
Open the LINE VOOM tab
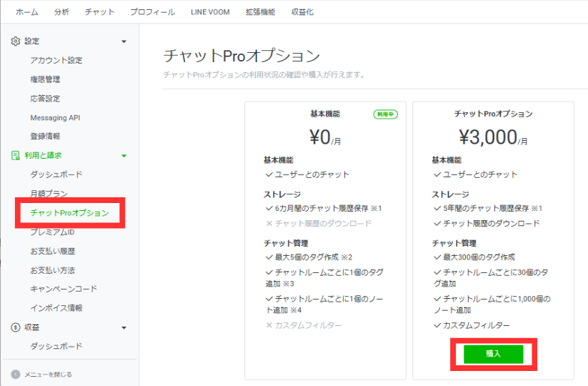211,12
